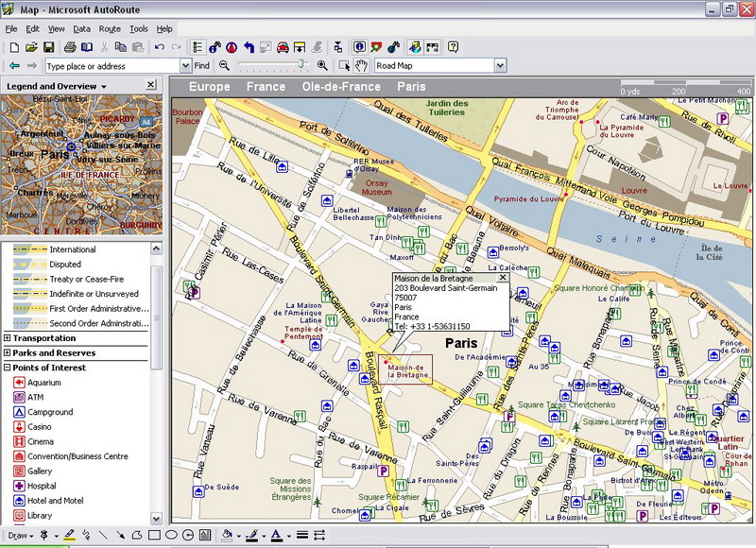This screenshot has height=548, width=756.
Task: Select the Arrow drawing tool
Action: pyautogui.click(x=120, y=535)
